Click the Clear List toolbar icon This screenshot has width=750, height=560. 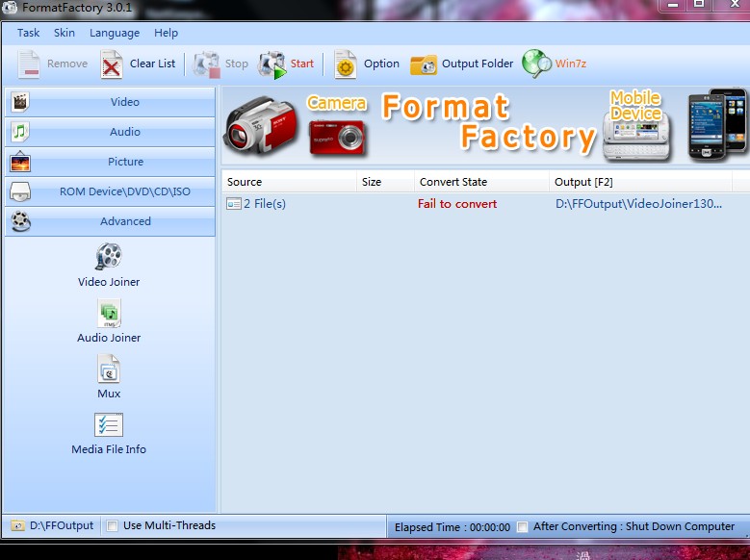click(x=113, y=64)
